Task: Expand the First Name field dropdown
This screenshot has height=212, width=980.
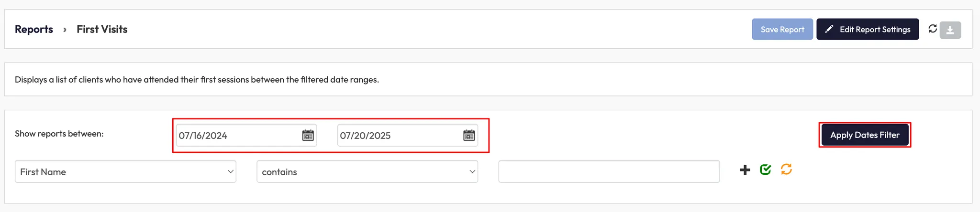Action: coord(125,172)
